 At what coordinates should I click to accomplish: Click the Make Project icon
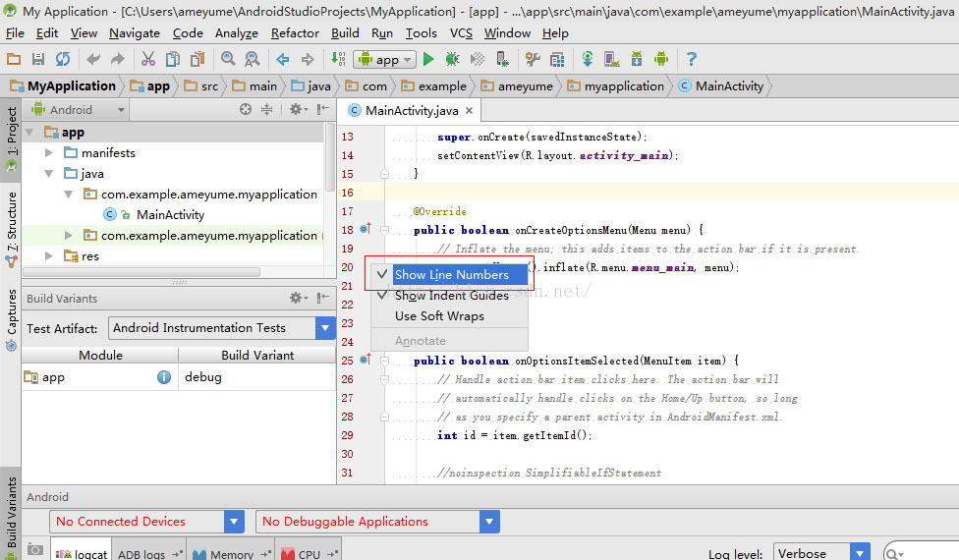(338, 59)
